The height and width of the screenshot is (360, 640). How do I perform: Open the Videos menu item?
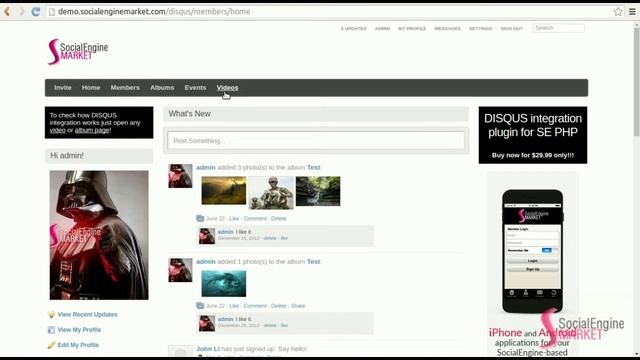pyautogui.click(x=227, y=87)
